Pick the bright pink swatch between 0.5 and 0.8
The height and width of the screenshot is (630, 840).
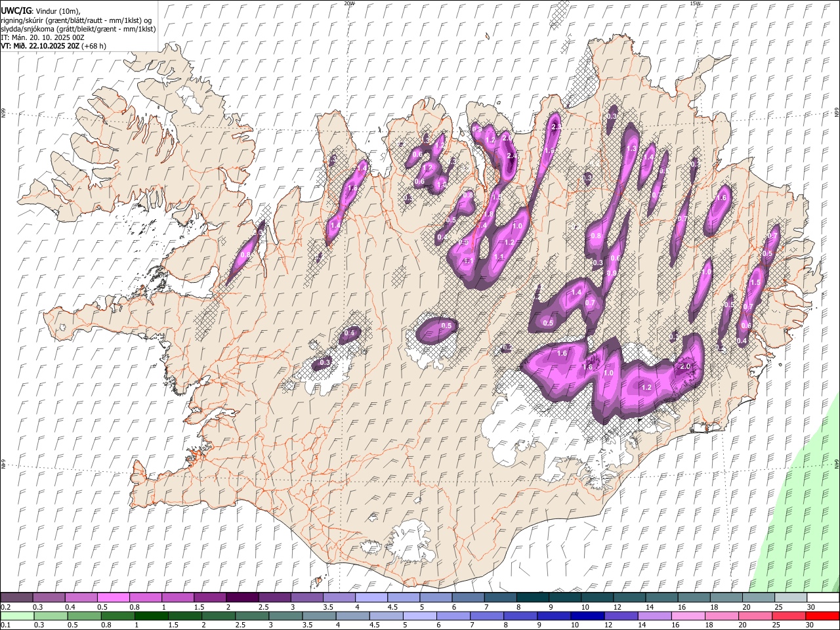point(113,597)
